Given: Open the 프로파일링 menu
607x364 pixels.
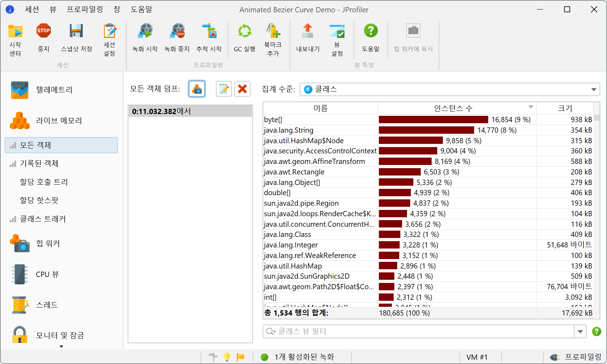Looking at the screenshot, I should (x=85, y=9).
